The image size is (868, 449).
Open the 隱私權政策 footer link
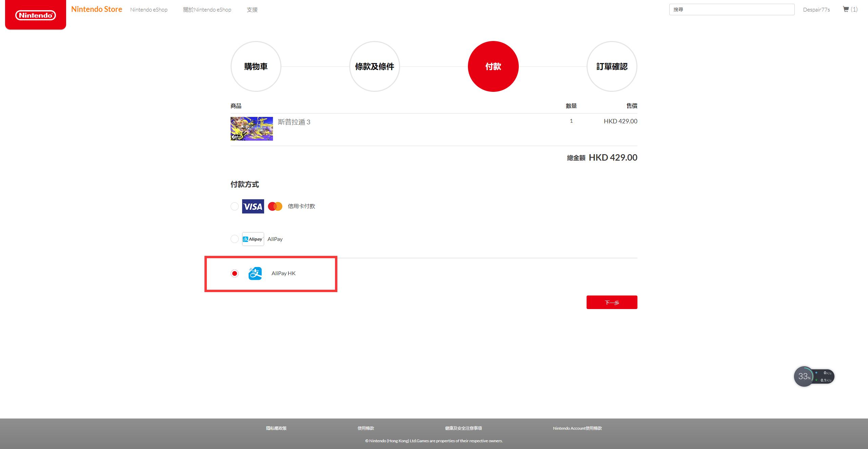276,428
